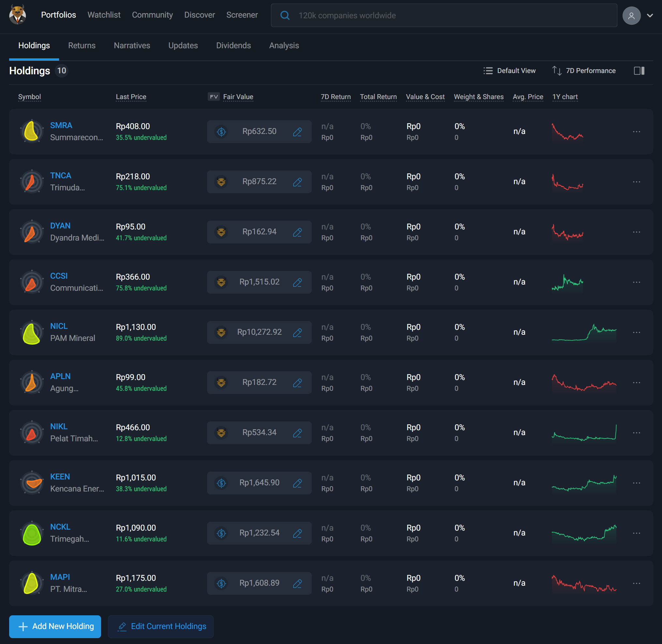Screen dimensions: 662x644
Task: Click NICL snowflake icon
Action: [x=32, y=332]
